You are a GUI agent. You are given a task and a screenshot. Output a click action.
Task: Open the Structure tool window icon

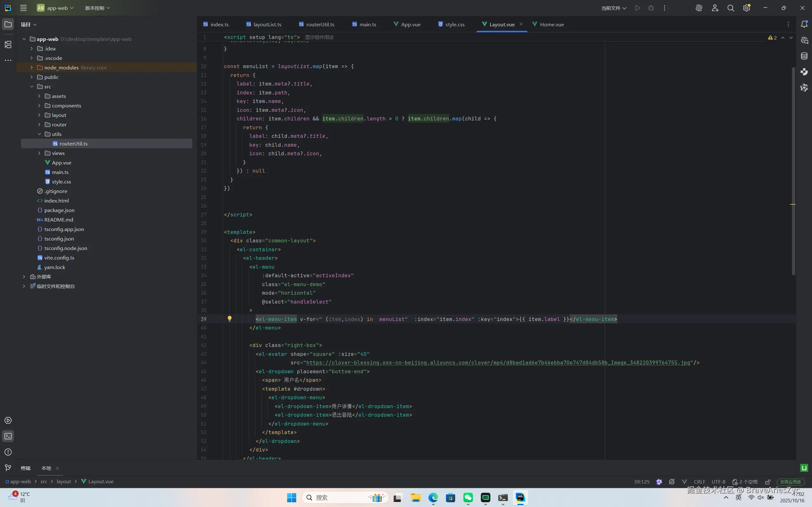[x=8, y=44]
